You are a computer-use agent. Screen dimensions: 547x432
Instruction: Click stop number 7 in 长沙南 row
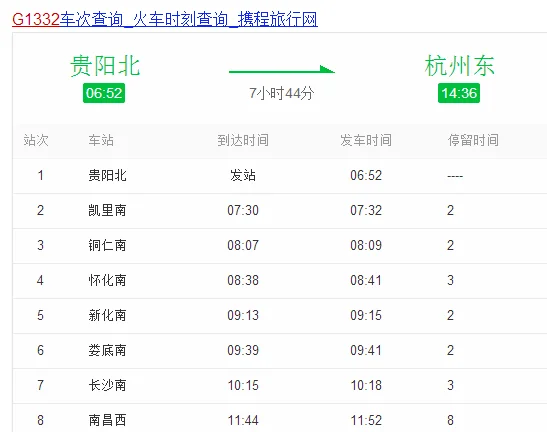click(40, 386)
